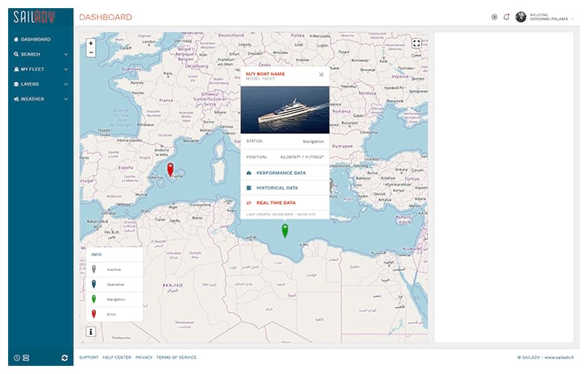Open the Search sidebar section
Image resolution: width=588 pixels, height=374 pixels.
41,54
